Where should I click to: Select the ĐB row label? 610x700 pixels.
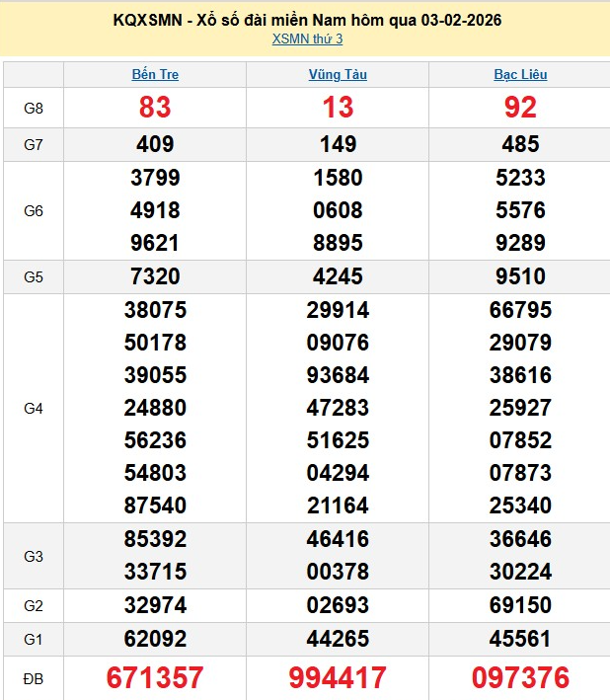click(33, 677)
